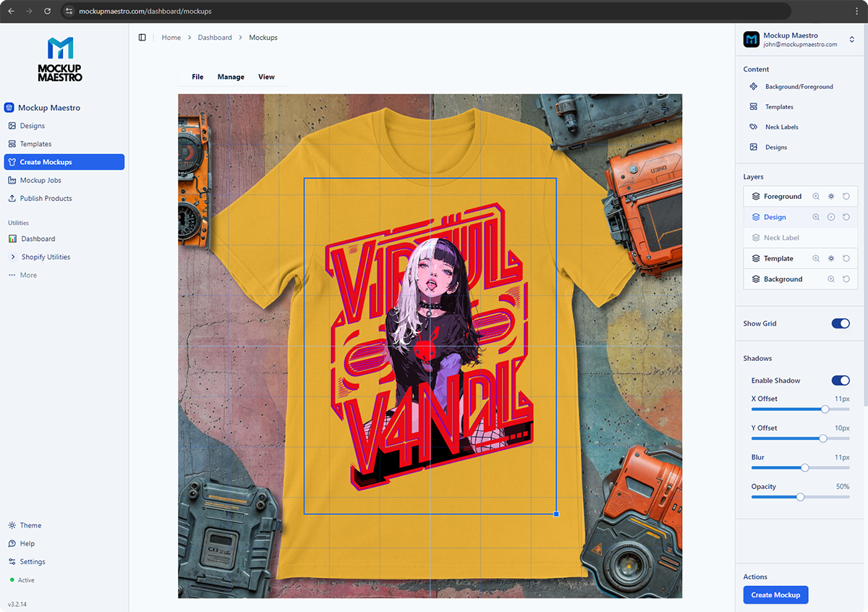
Task: Reset the Foreground layer
Action: tap(846, 196)
